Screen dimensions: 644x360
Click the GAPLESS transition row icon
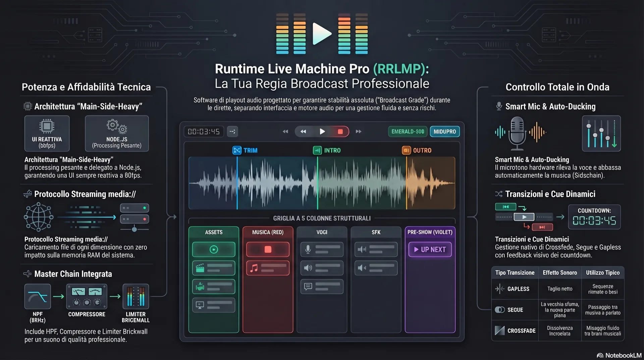click(x=500, y=289)
